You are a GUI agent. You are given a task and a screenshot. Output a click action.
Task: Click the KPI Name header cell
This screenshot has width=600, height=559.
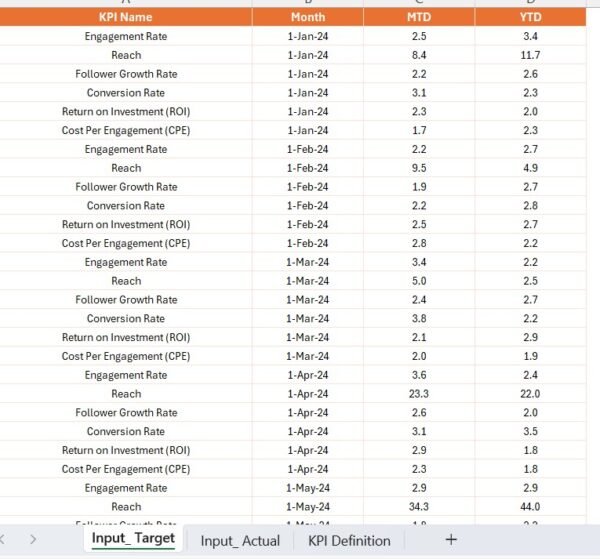[x=126, y=17]
